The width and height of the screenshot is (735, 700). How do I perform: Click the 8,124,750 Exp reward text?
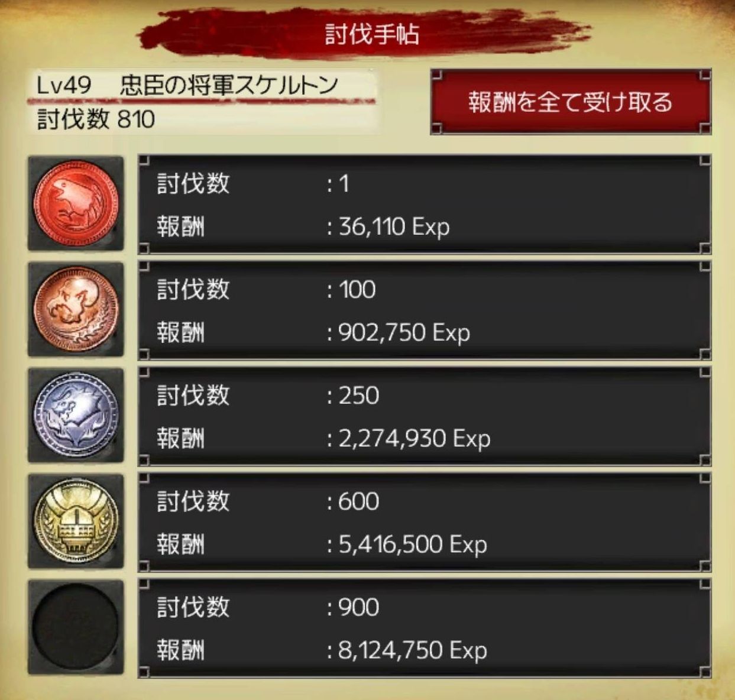(412, 650)
